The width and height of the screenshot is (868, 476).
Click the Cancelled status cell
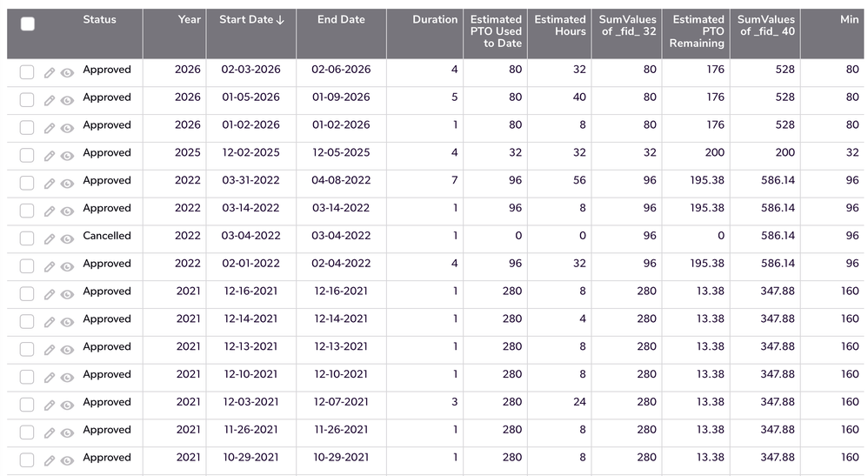[107, 236]
